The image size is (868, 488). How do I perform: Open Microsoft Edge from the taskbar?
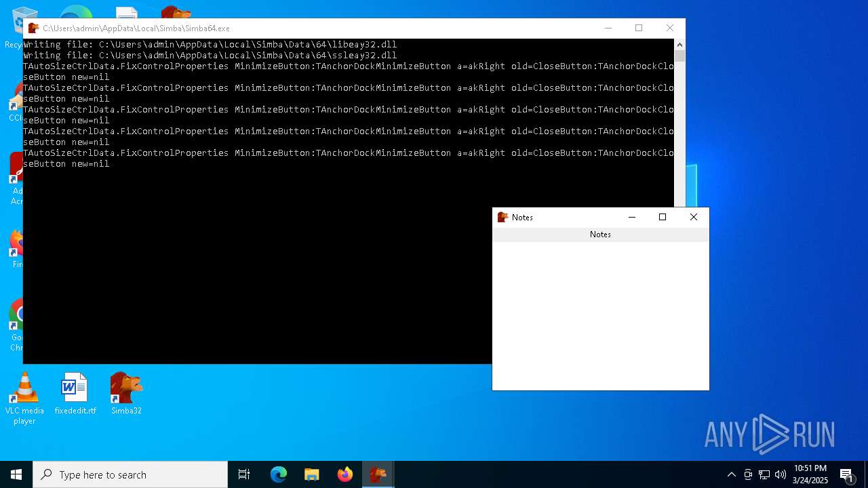coord(279,474)
